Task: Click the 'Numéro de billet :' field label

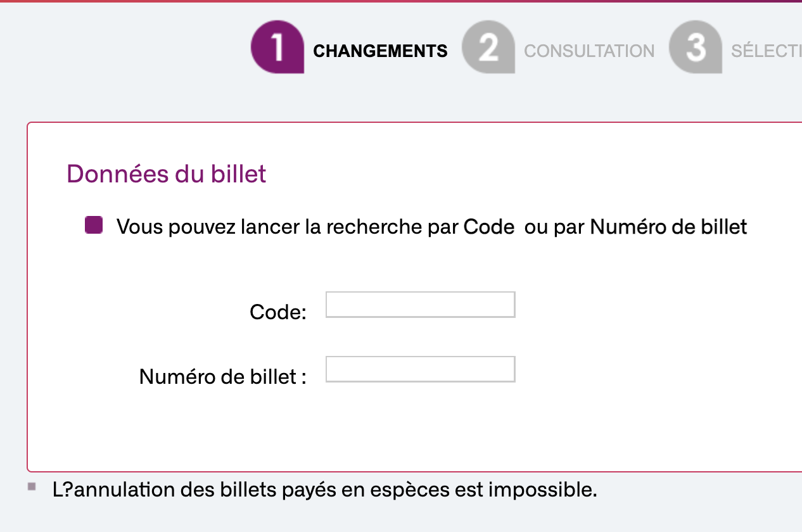Action: 223,377
